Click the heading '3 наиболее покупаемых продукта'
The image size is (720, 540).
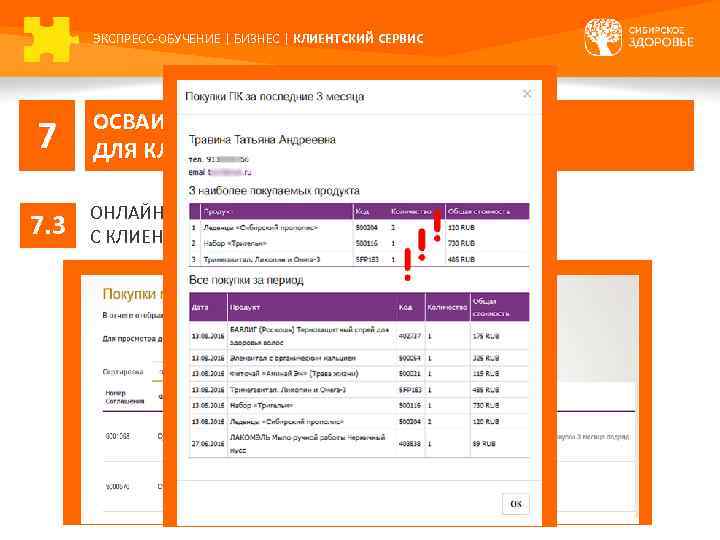point(274,191)
